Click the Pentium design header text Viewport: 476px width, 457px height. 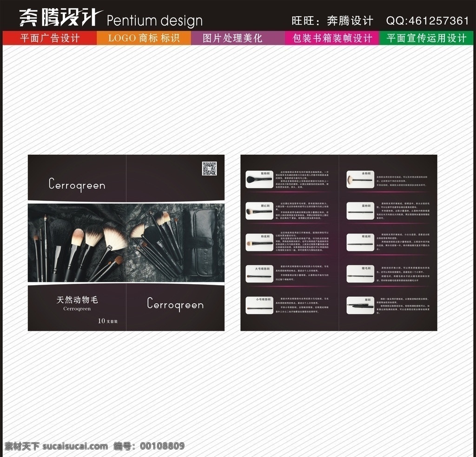tap(154, 20)
